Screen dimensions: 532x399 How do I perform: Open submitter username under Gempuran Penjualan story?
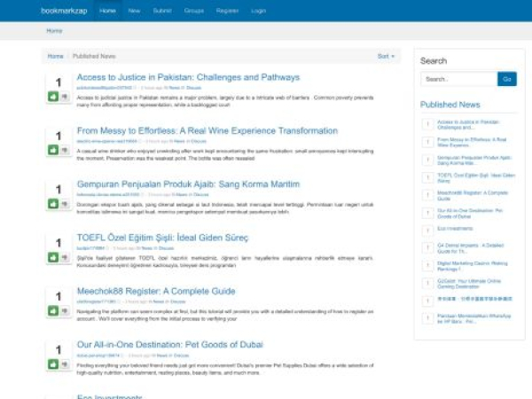pyautogui.click(x=108, y=195)
